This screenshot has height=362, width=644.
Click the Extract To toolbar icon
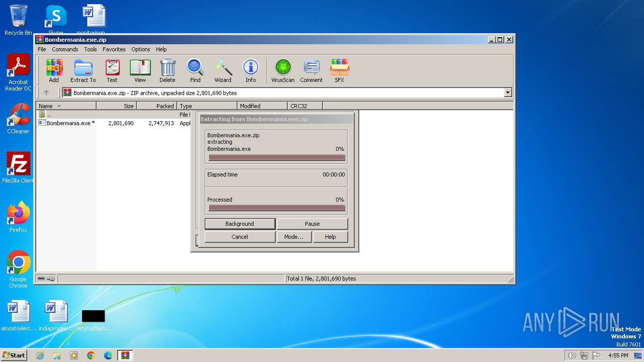[83, 71]
